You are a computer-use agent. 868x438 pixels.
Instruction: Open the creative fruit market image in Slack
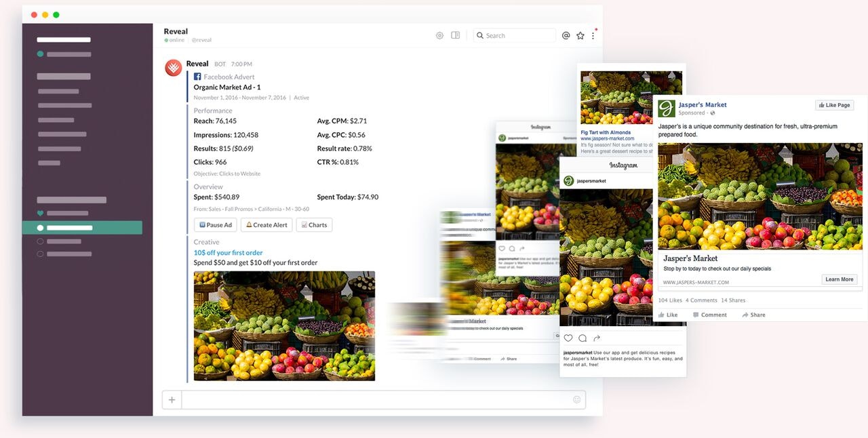click(284, 326)
